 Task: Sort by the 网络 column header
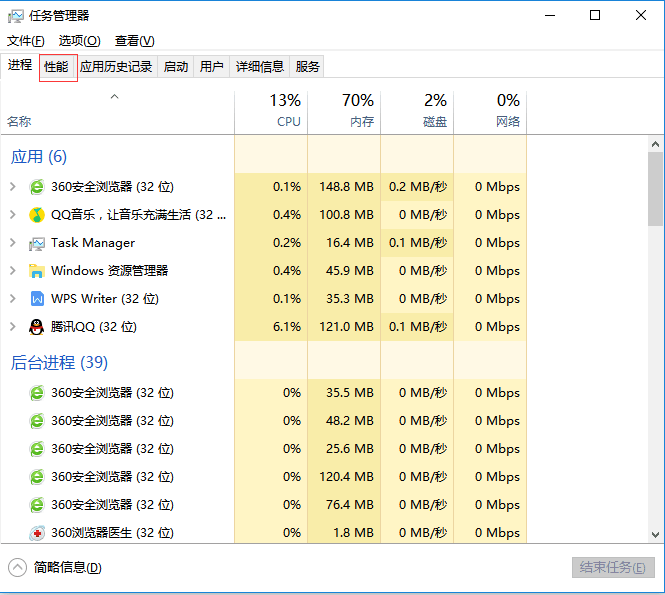pyautogui.click(x=490, y=112)
